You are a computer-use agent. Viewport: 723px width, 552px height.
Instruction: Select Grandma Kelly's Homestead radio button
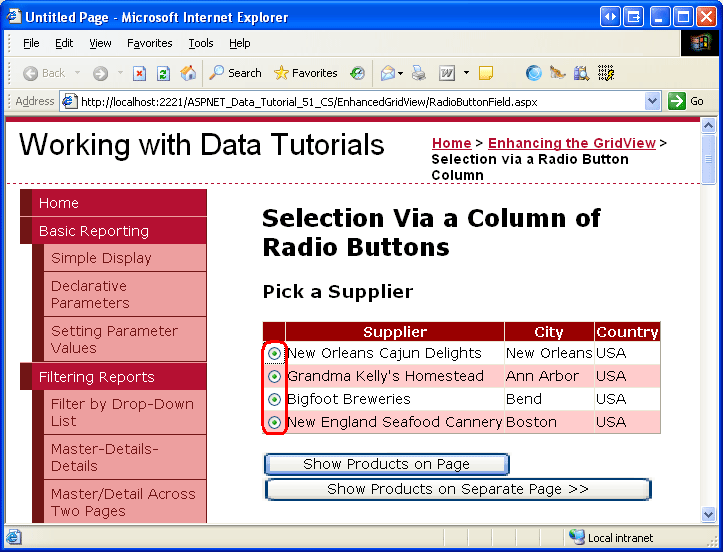click(x=274, y=376)
